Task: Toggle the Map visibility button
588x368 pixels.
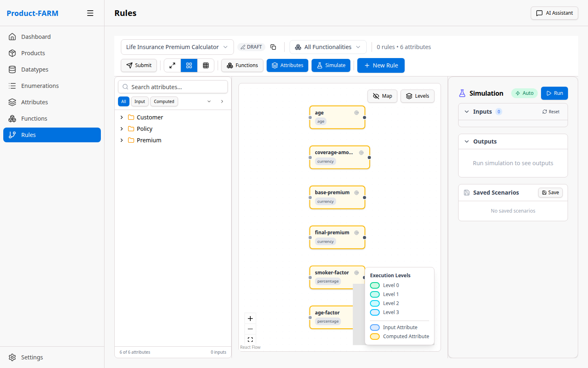Action: tap(382, 96)
